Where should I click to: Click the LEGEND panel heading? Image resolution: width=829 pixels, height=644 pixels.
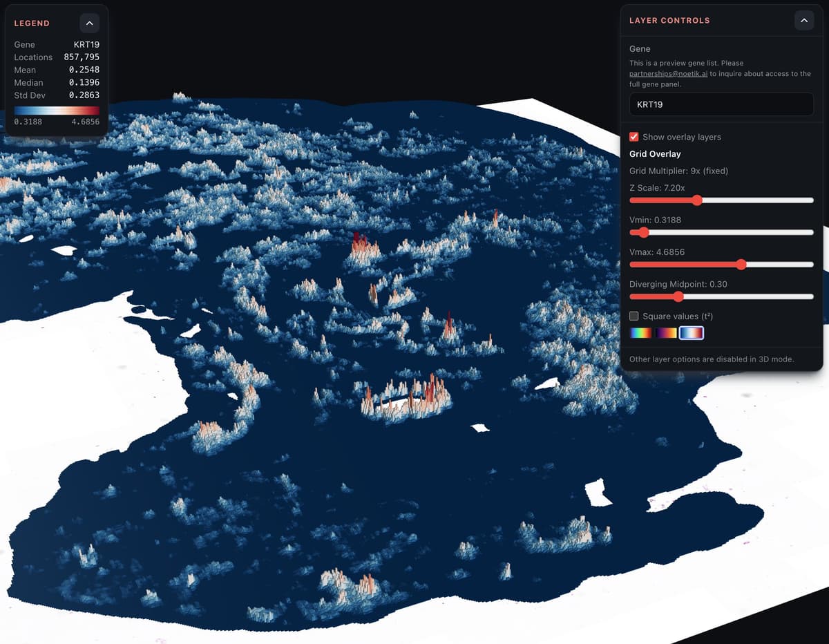32,23
